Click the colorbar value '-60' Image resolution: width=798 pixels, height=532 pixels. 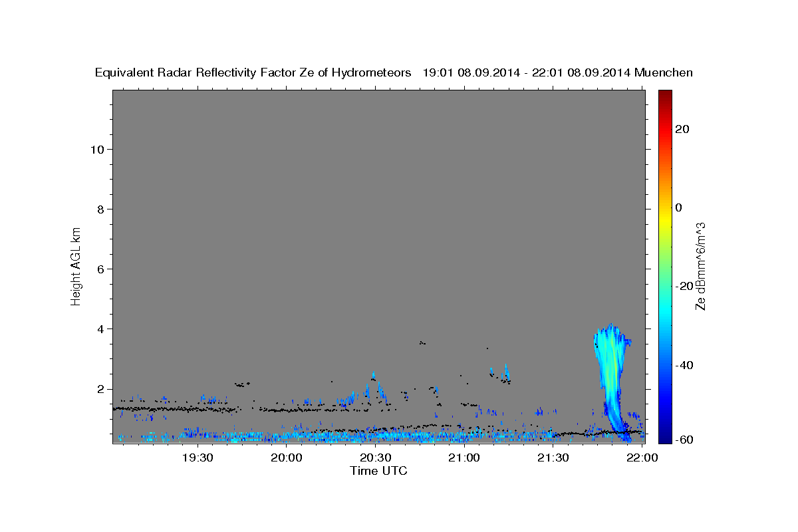click(684, 439)
